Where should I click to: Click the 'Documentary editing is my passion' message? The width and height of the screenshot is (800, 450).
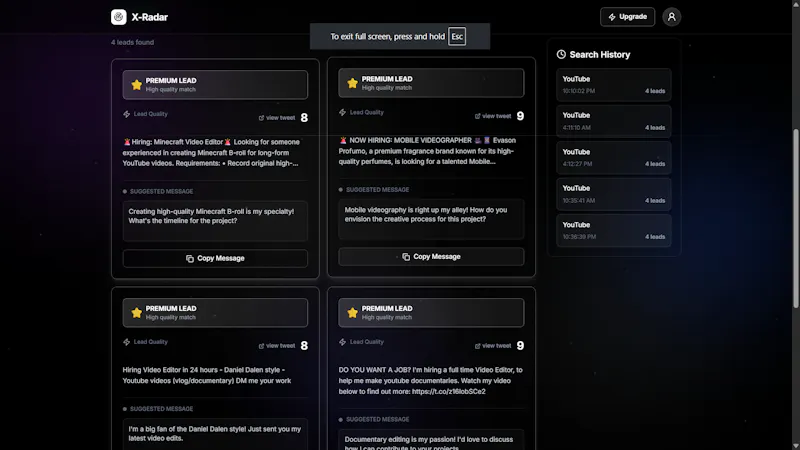pos(429,443)
